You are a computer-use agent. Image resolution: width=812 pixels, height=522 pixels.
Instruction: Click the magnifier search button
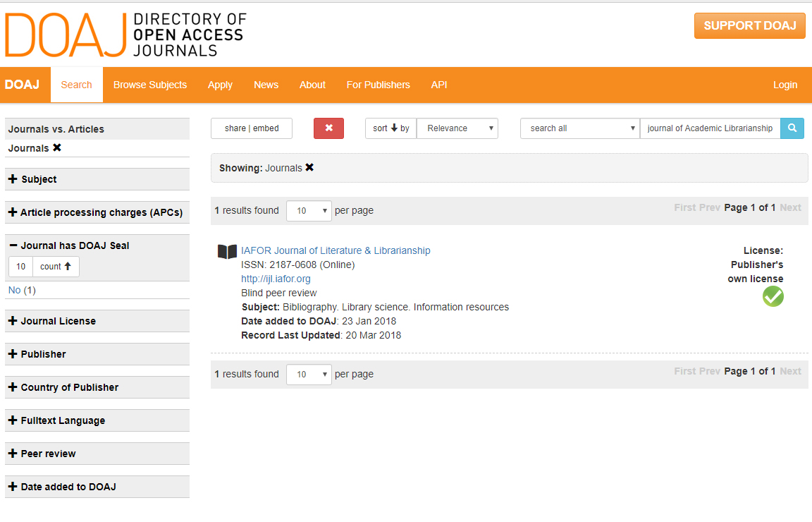pos(792,128)
